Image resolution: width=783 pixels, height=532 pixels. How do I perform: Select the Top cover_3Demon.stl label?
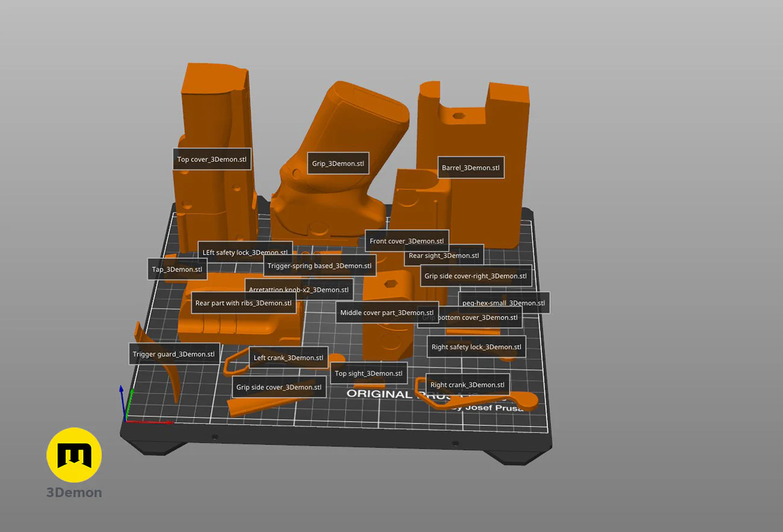pyautogui.click(x=211, y=159)
